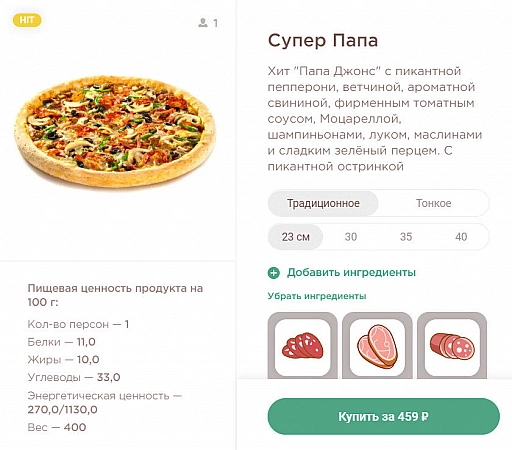Remove the ham ingredient
This screenshot has width=512, height=450.
click(377, 346)
